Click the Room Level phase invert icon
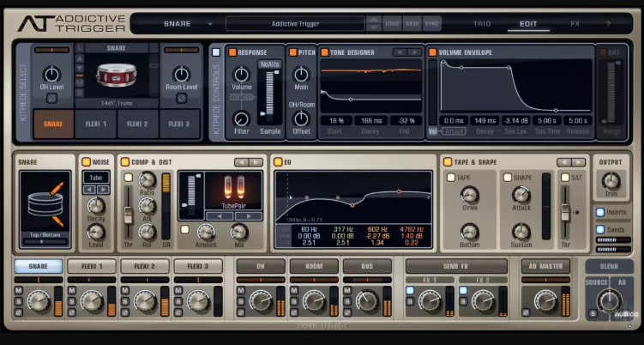Screen dimensions: 644x345 click(182, 99)
